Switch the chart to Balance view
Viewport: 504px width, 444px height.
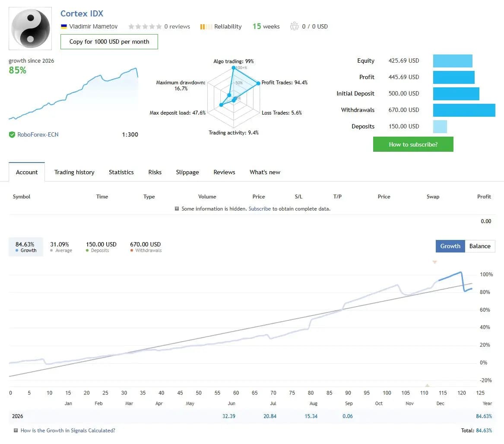pos(479,246)
